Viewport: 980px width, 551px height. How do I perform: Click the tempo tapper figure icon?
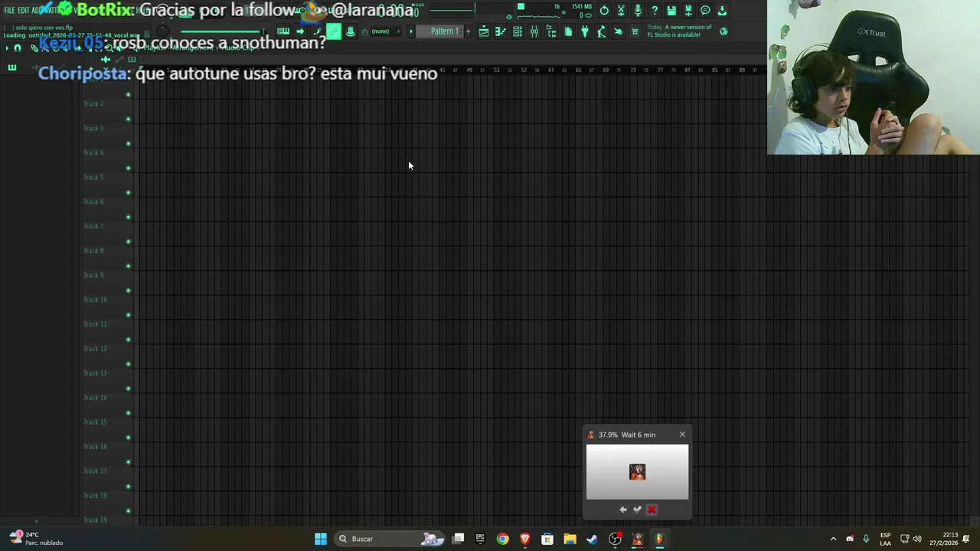[602, 31]
